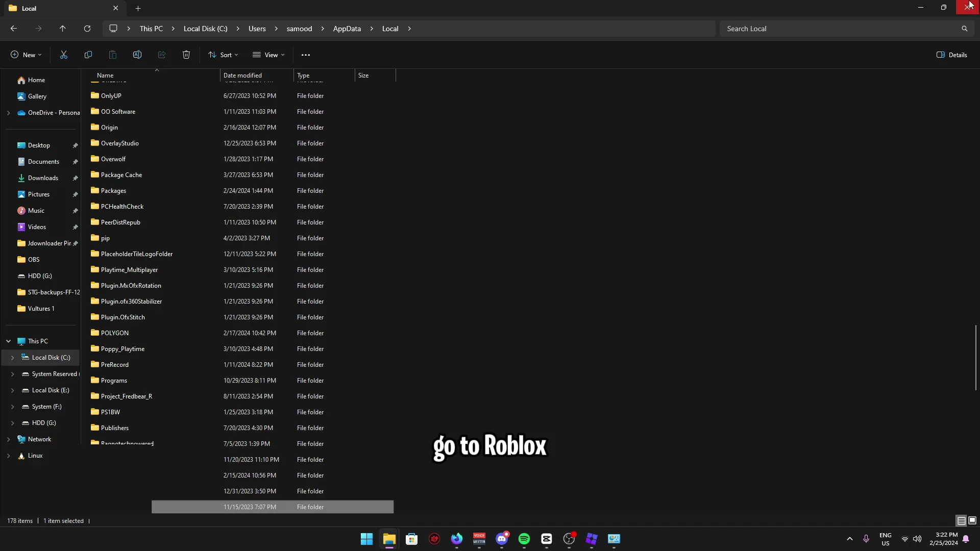Expand the Network tree item
The height and width of the screenshot is (551, 980).
coord(9,439)
